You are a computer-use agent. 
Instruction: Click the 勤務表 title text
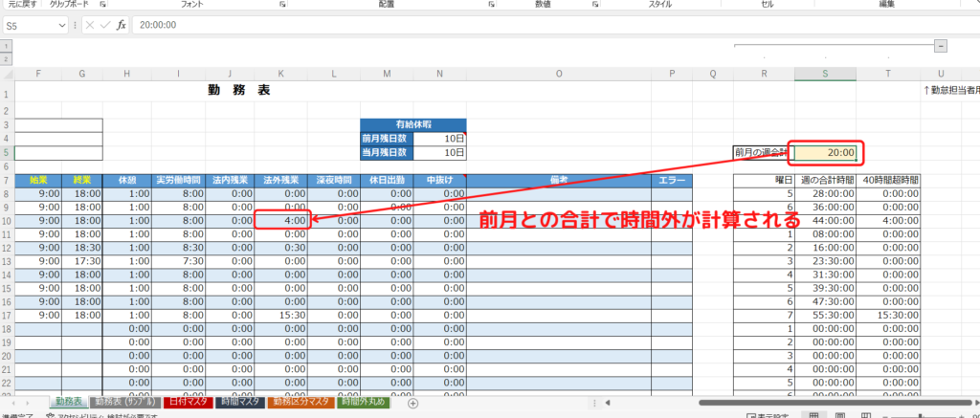tap(238, 91)
